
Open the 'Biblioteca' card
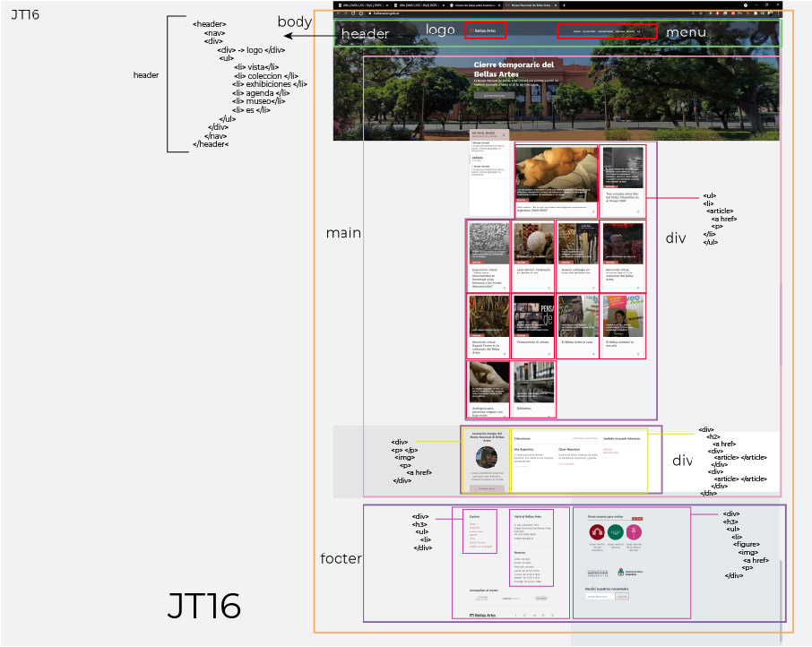534,389
